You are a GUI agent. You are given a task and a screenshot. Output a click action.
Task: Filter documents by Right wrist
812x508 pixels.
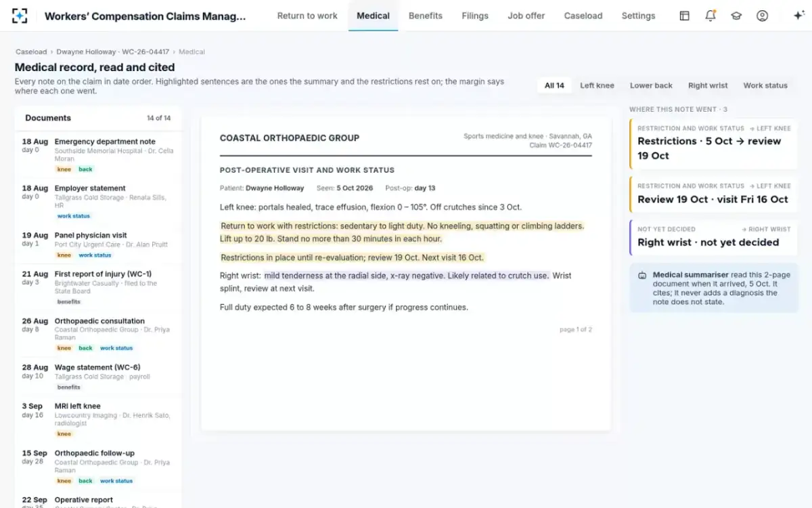[x=708, y=85]
